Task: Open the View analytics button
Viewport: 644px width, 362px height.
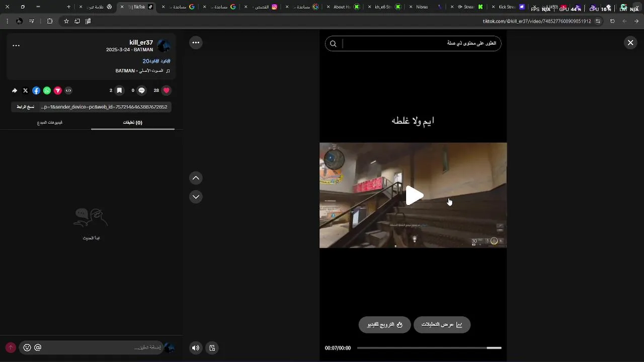Action: click(442, 325)
